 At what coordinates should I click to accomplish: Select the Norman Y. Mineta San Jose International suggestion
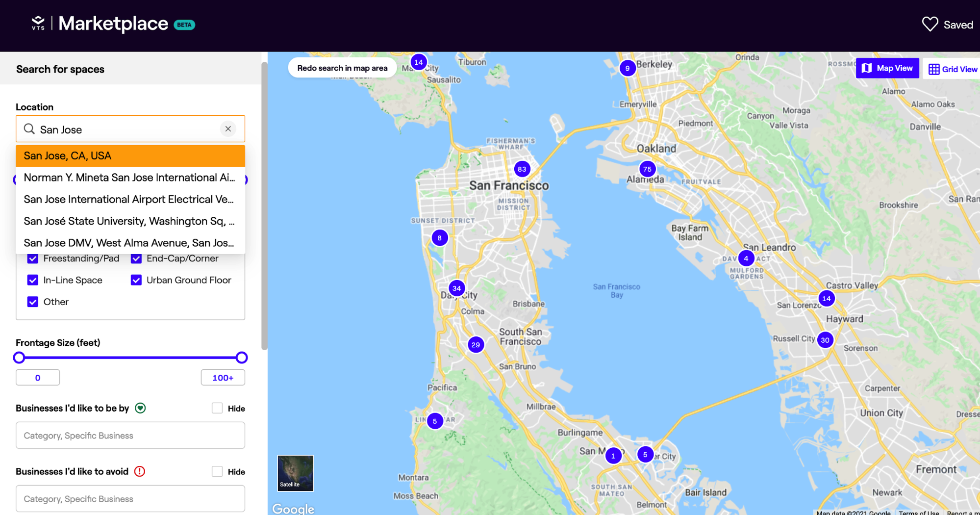click(x=130, y=178)
